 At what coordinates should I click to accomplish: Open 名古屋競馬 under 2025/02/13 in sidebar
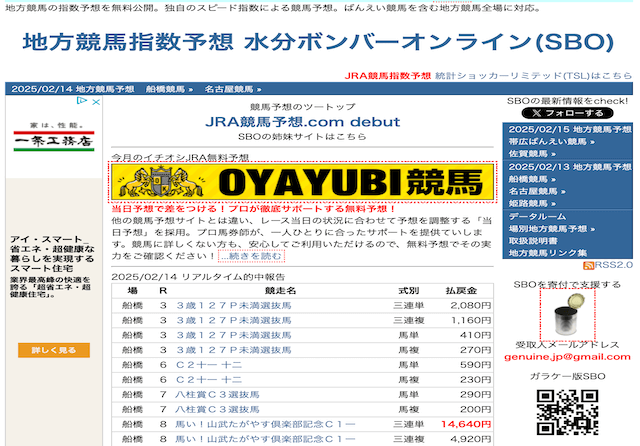pos(537,191)
